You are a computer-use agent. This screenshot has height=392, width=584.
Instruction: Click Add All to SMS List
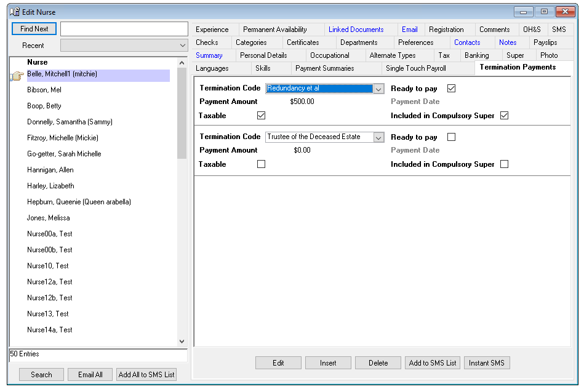pos(146,375)
